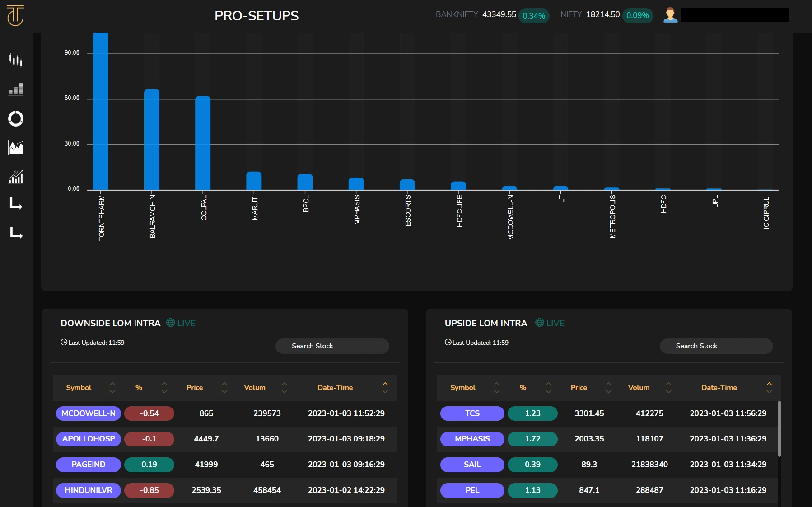Viewport: 812px width, 507px height.
Task: Click the METROPOLIS axis label
Action: [612, 216]
